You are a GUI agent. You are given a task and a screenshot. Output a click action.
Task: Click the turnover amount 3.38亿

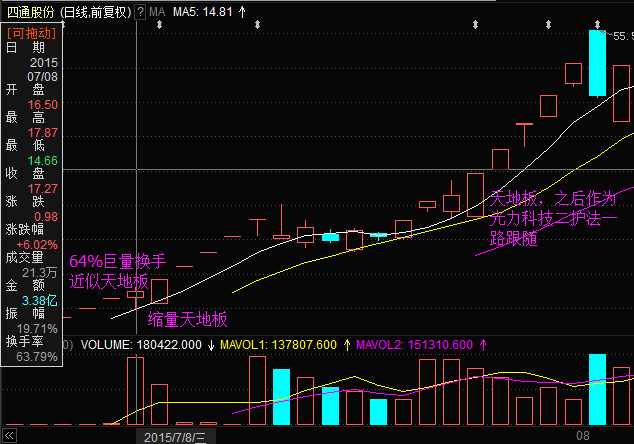[40, 301]
